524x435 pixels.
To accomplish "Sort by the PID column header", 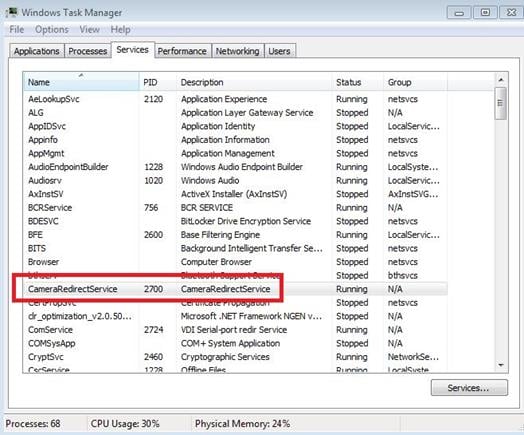I will click(x=157, y=82).
